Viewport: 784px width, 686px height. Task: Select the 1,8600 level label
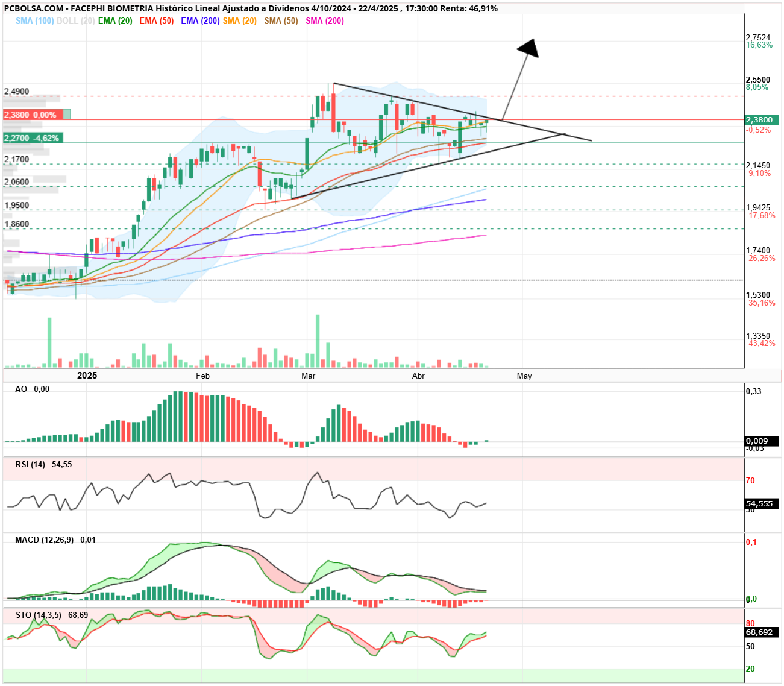point(16,224)
